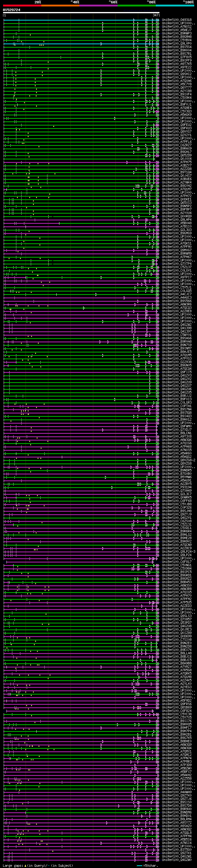Select the UniRef100_A7QXA6 label
The image size is (197, 868).
(177, 81)
